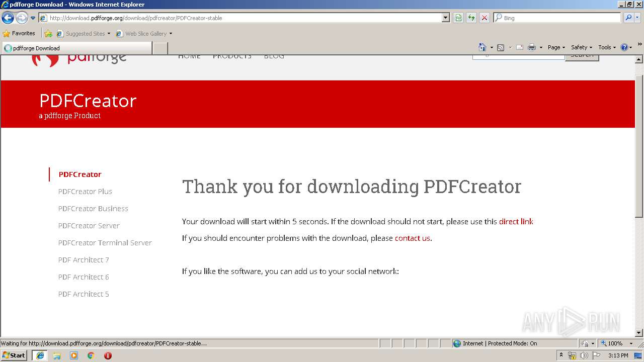Screen dimensions: 644x362
Task: Click the 3:13 PM clock
Action: (618, 355)
